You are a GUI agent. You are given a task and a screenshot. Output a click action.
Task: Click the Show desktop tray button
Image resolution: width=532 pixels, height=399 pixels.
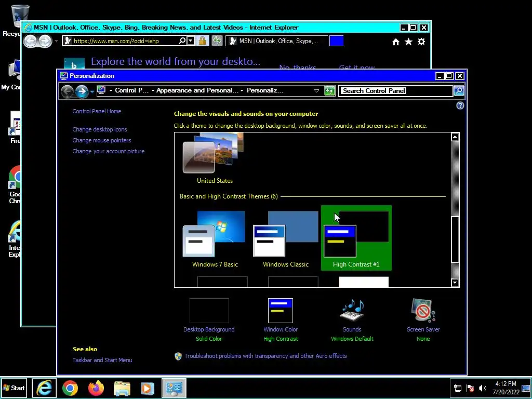[526, 388]
